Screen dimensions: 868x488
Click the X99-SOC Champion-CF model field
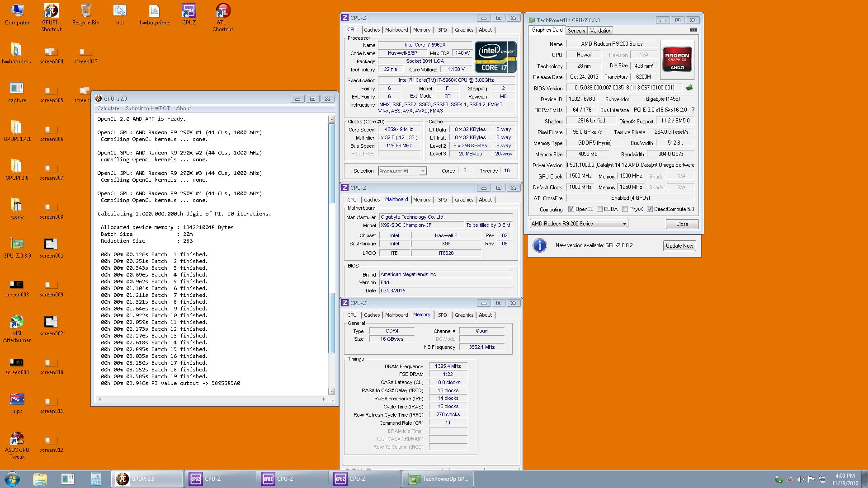(x=421, y=225)
